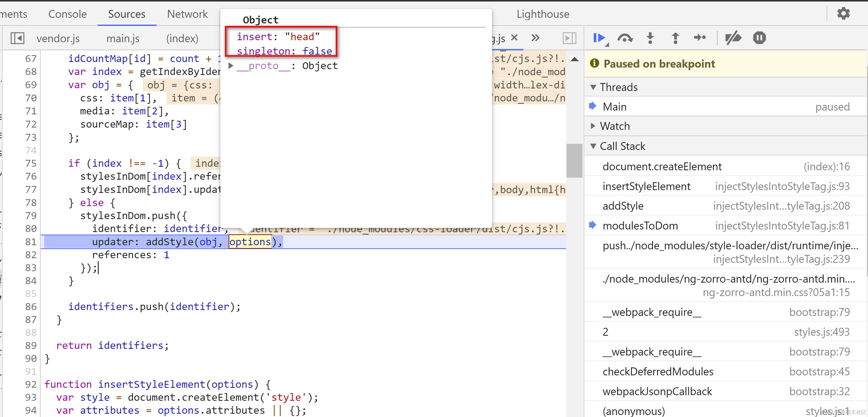Screen dimensions: 868x417
Task: Open the vendor.js file tab
Action: tap(58, 38)
